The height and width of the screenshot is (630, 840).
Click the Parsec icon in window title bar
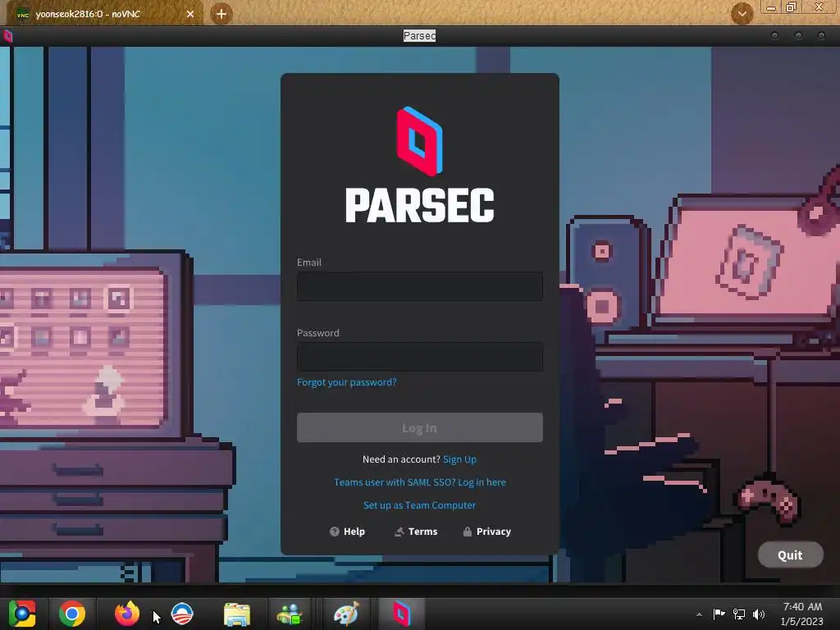(7, 36)
